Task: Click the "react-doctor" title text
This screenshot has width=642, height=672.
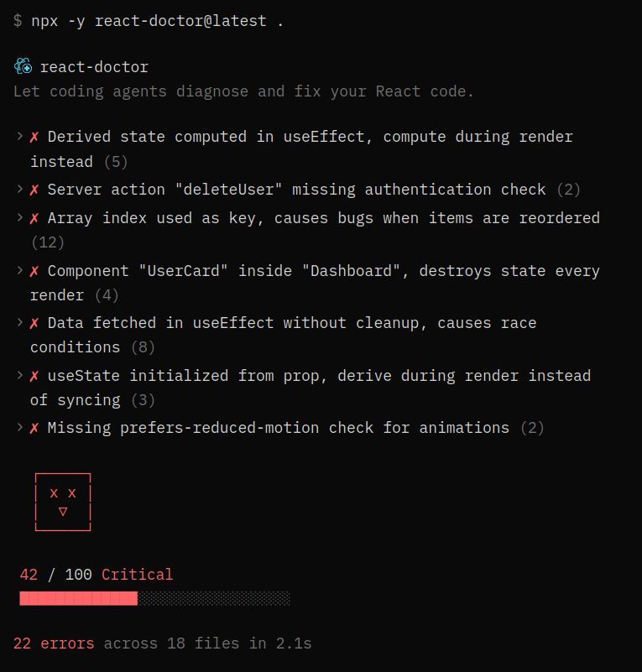Action: point(94,67)
